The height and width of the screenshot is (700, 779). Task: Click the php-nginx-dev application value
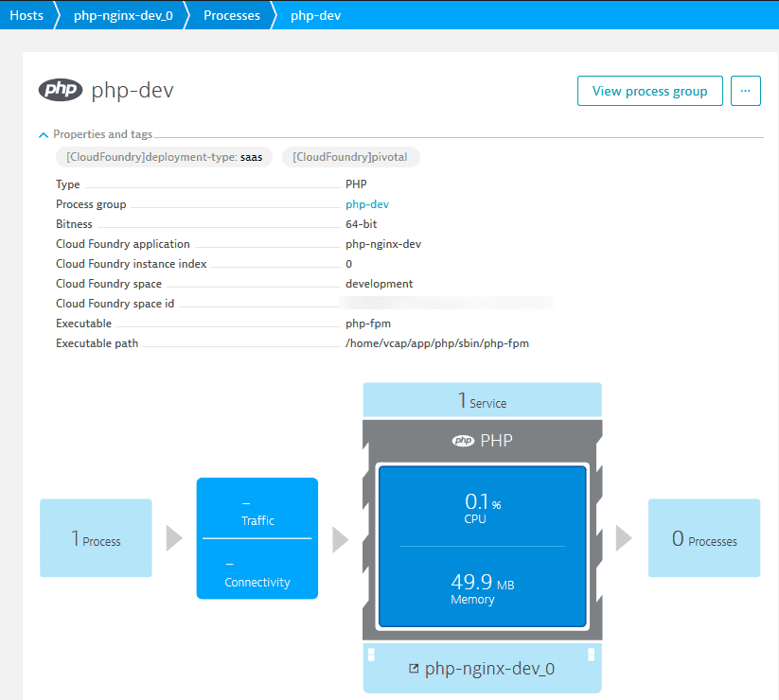[383, 244]
